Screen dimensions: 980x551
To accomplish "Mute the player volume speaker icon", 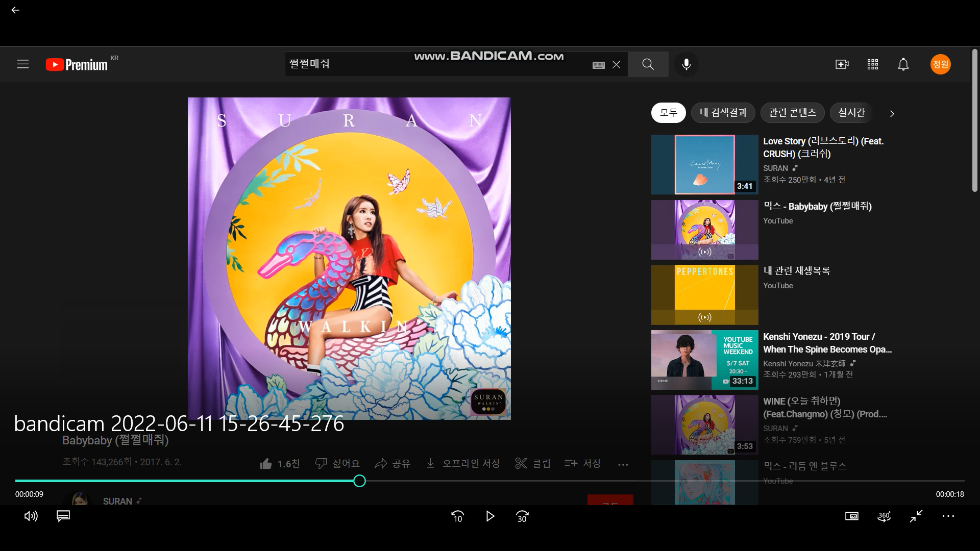I will (31, 516).
